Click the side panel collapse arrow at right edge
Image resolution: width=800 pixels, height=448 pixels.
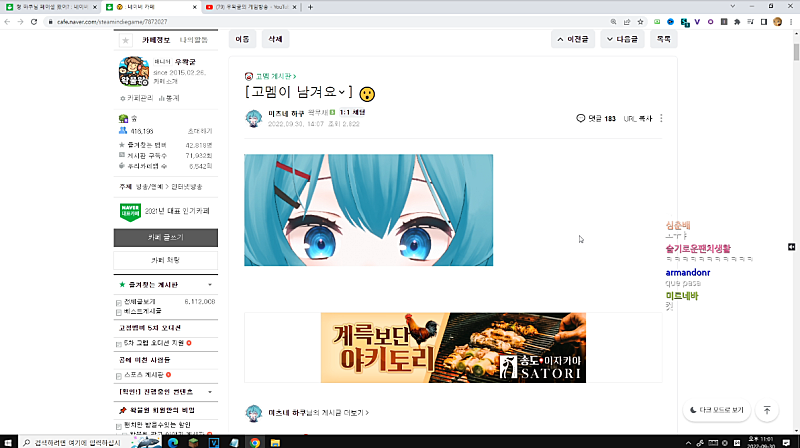point(791,247)
